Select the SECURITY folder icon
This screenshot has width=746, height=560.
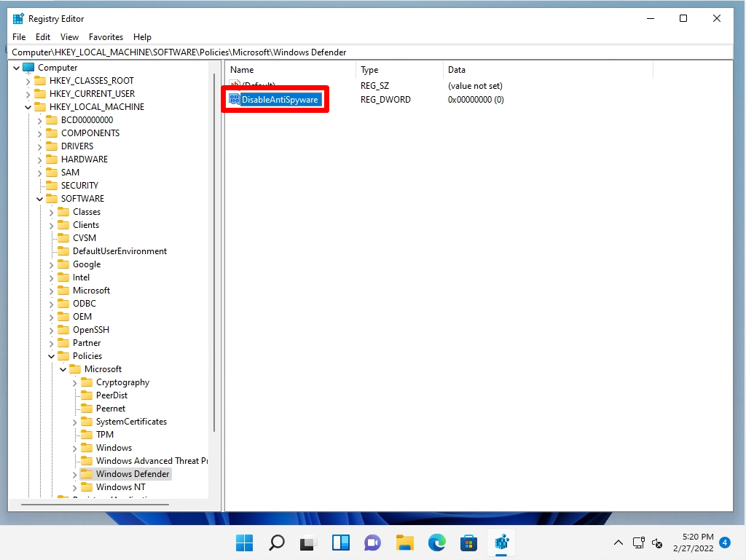[52, 186]
